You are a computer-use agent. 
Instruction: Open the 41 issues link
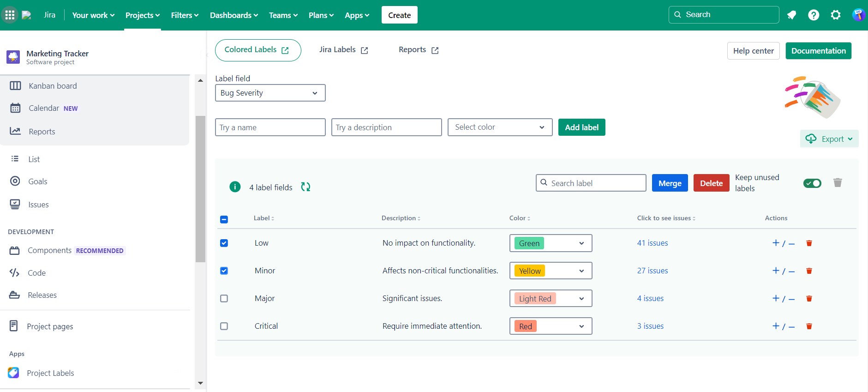652,243
